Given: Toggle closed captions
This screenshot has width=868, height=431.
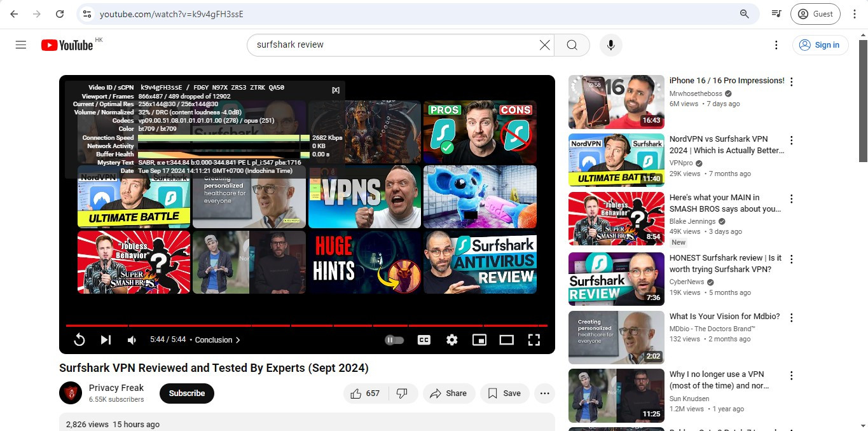Looking at the screenshot, I should point(424,340).
